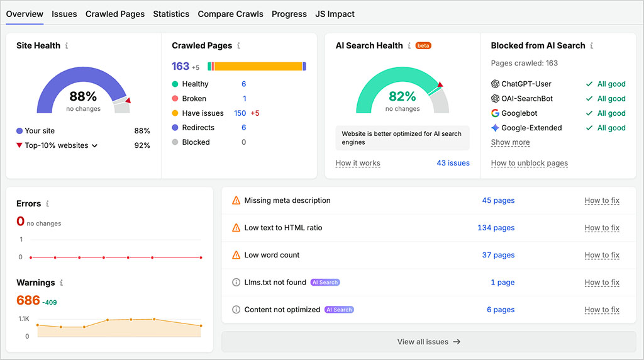Open the Statistics tab
Screen dimensions: 644x360
[x=171, y=14]
